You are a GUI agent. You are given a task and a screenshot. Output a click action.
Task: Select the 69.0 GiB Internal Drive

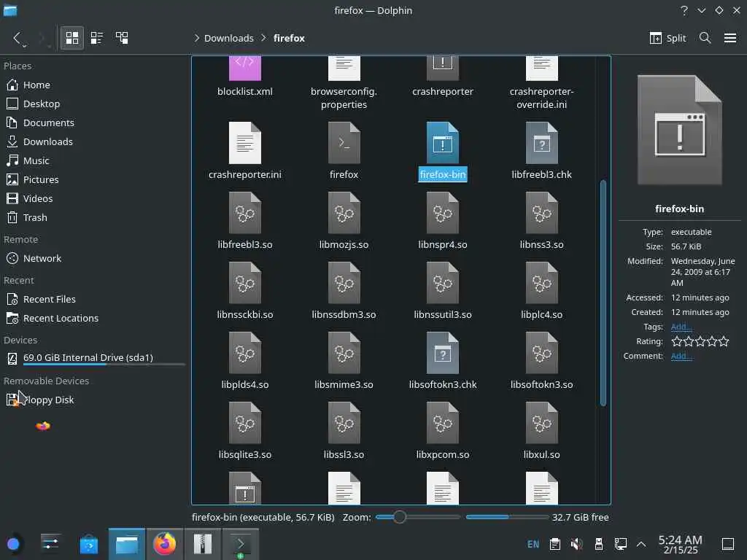pos(94,358)
